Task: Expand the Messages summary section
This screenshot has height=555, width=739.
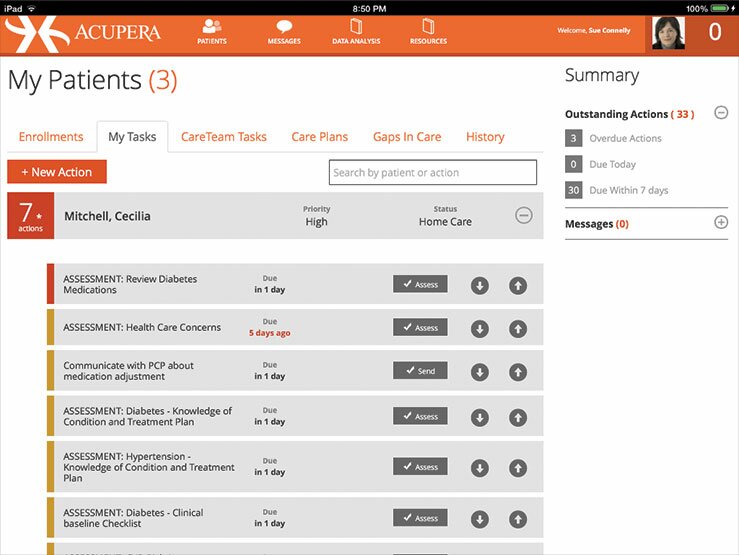Action: (x=721, y=223)
